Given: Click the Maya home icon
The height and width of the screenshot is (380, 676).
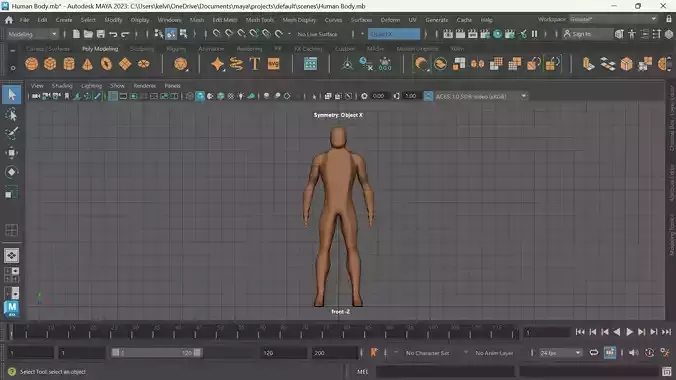Looking at the screenshot, I should click(9, 20).
